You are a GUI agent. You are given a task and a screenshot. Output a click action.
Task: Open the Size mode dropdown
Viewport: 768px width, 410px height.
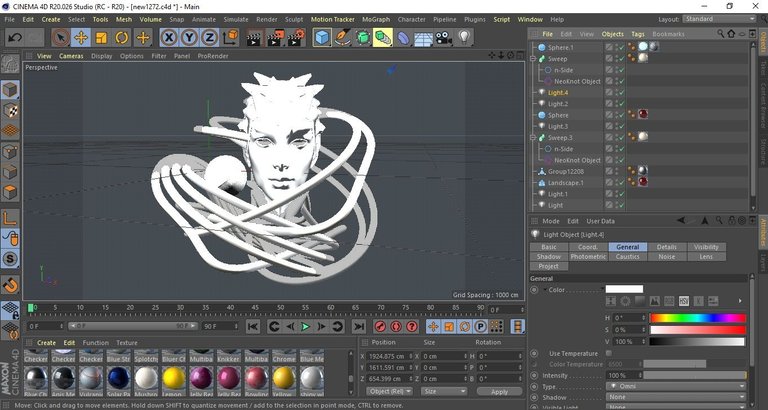pos(445,391)
